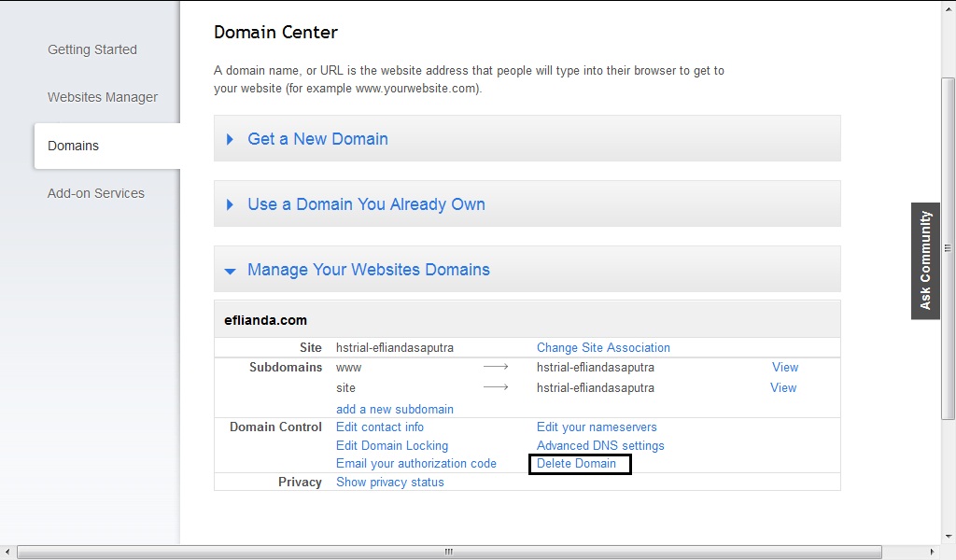
Task: Edit contact info for the domain
Action: click(x=380, y=427)
